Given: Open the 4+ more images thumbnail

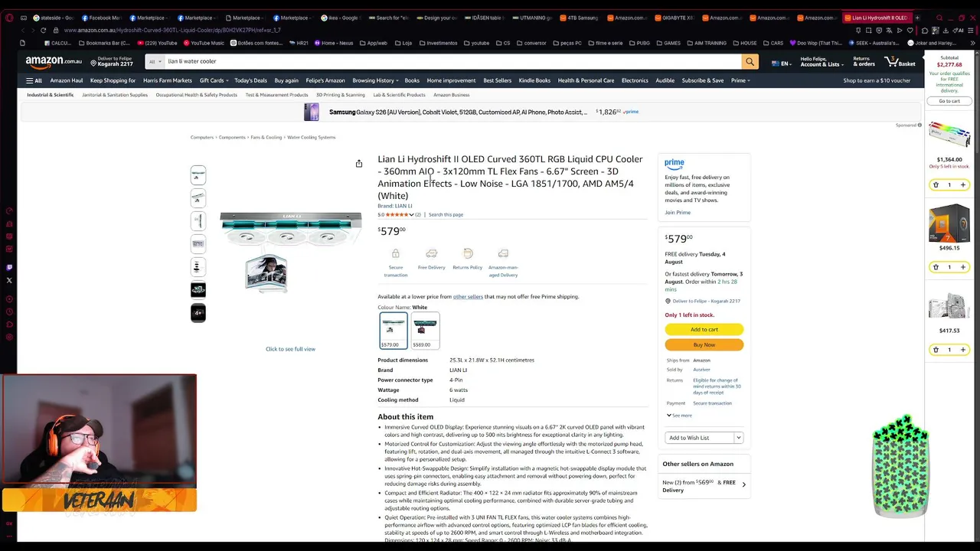Looking at the screenshot, I should click(198, 313).
